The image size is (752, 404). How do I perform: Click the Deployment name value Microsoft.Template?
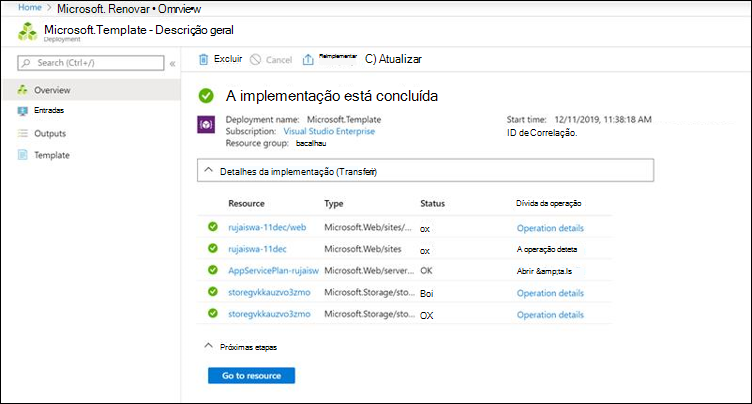click(344, 119)
